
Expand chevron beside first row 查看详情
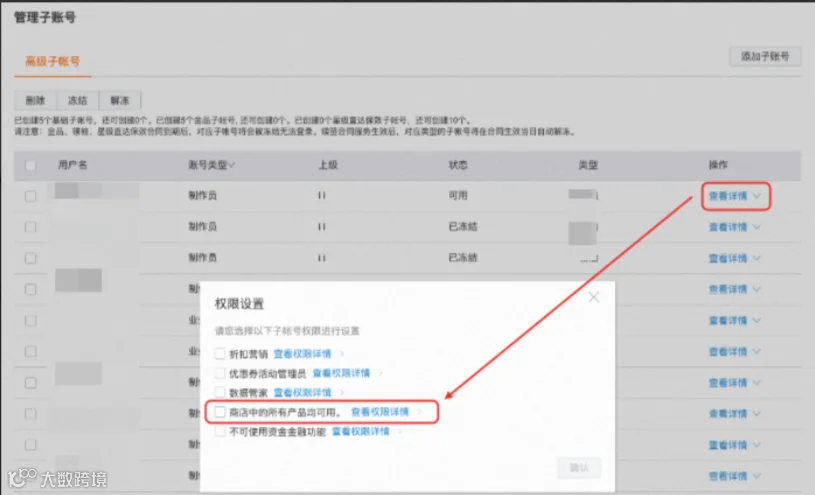[757, 196]
